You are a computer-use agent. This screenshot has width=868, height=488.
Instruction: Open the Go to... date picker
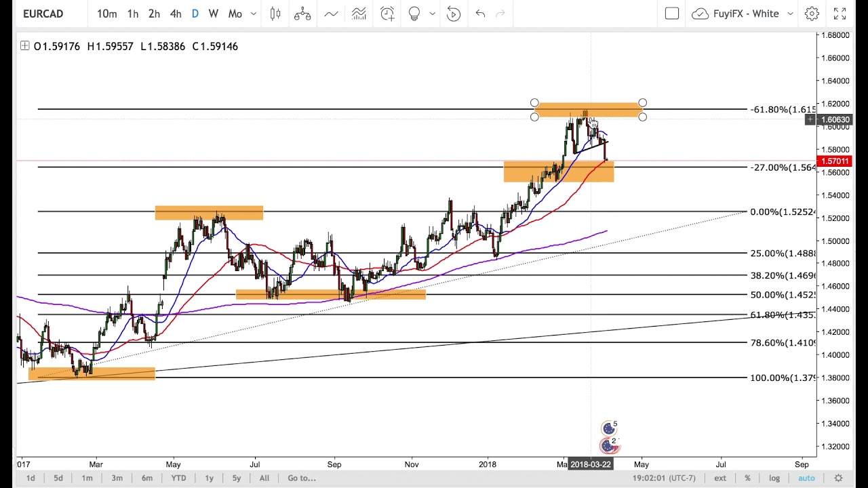pyautogui.click(x=302, y=478)
